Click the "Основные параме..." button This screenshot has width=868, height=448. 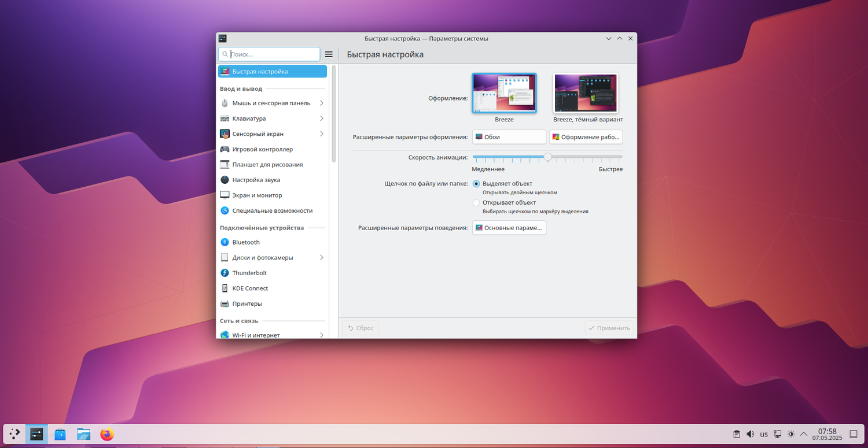pos(509,228)
